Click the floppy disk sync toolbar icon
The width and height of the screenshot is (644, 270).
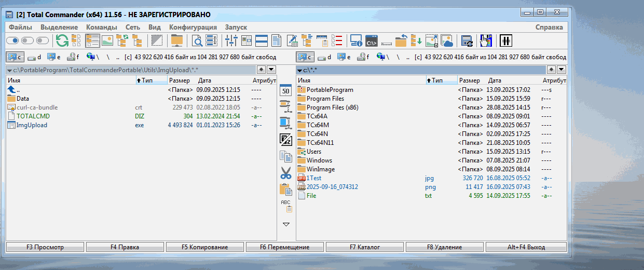coord(467,40)
